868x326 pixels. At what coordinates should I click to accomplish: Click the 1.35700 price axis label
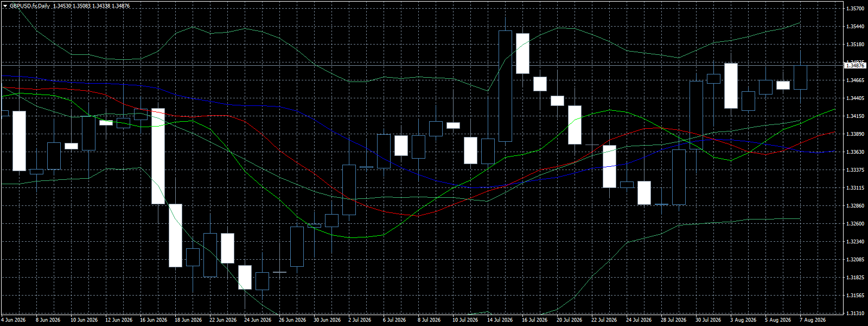(855, 9)
